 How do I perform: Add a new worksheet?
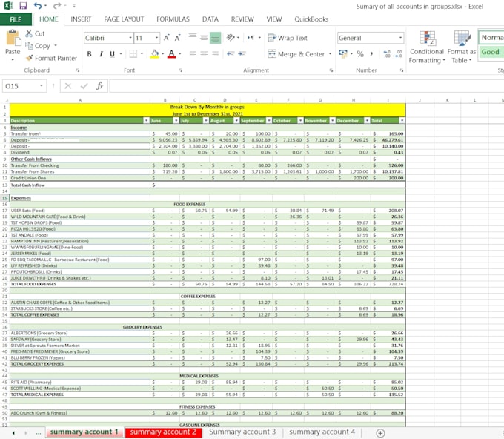pyautogui.click(x=380, y=433)
